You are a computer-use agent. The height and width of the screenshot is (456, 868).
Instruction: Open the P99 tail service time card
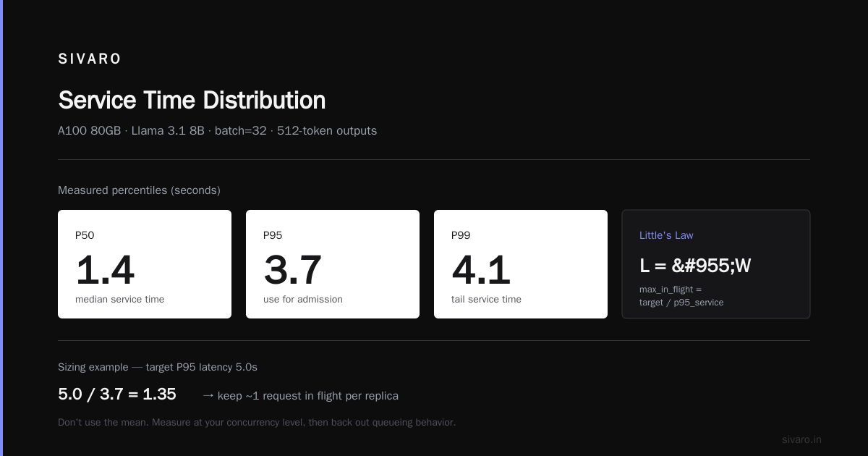tap(521, 264)
